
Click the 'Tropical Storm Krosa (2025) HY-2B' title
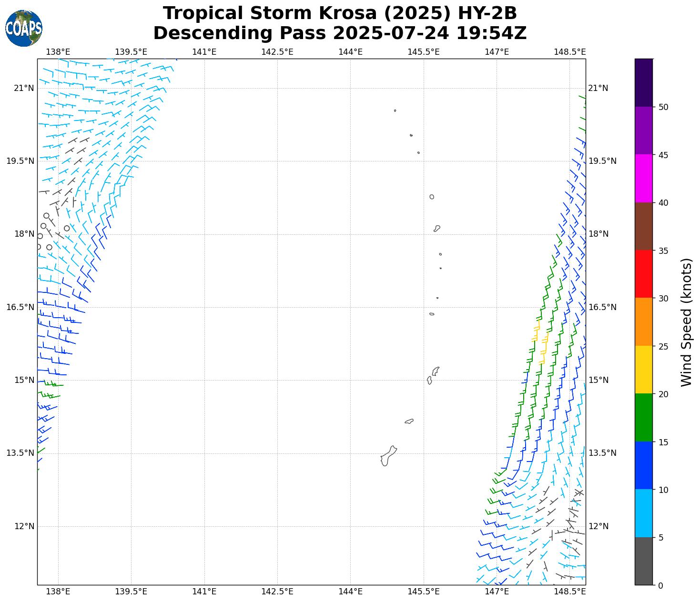pos(340,13)
